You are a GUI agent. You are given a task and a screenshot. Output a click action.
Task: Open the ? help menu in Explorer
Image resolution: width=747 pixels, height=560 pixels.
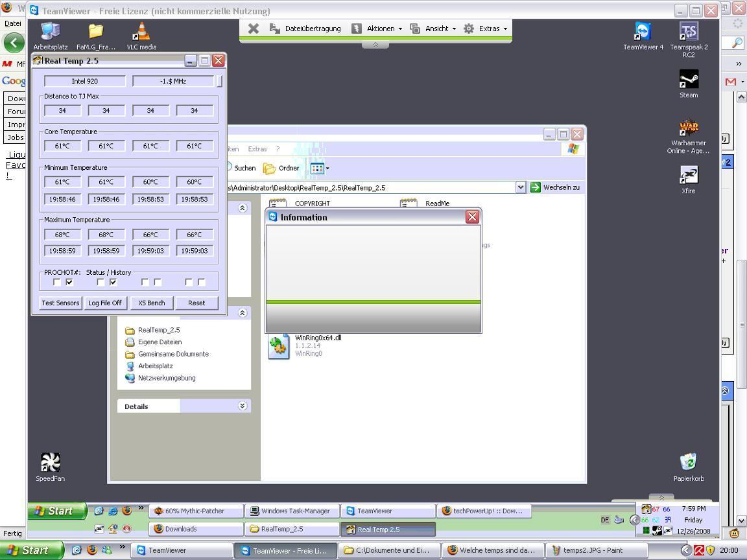pyautogui.click(x=278, y=149)
